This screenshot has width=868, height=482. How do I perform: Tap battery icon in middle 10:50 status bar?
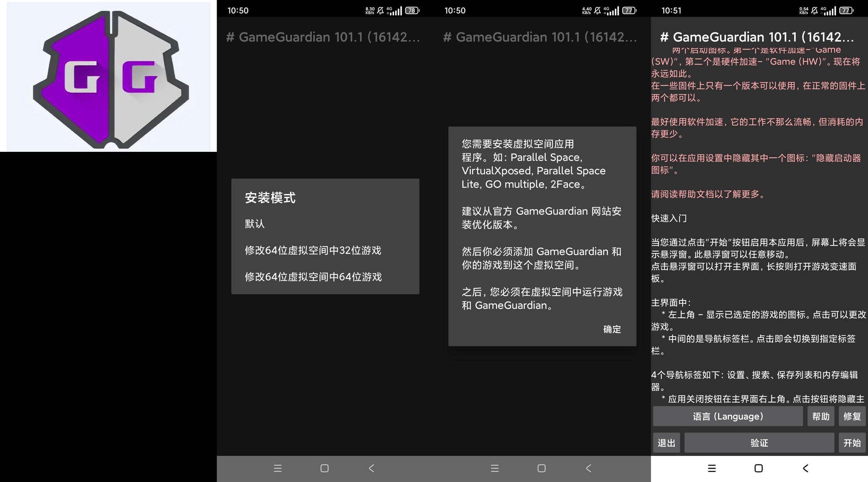(x=629, y=10)
